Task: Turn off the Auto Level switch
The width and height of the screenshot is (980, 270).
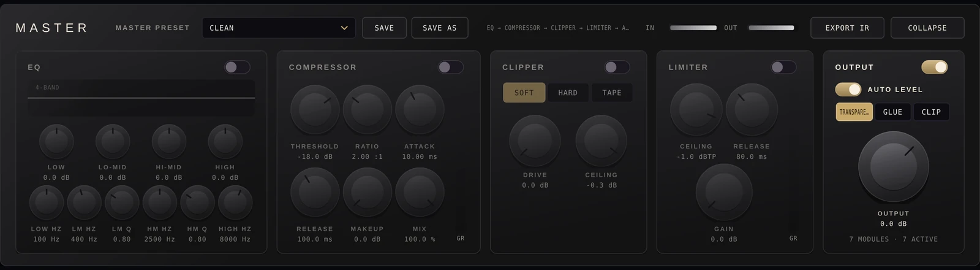Action: 848,89
